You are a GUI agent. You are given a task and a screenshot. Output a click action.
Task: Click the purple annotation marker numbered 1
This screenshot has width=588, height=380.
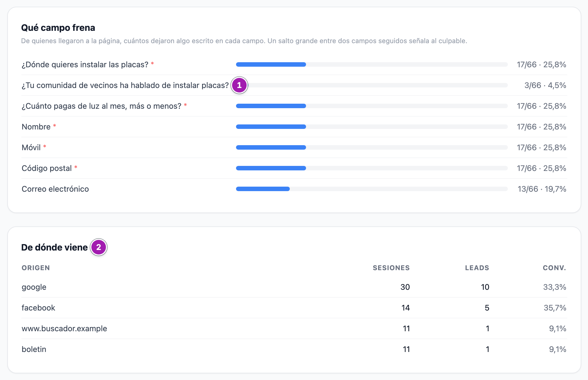(x=239, y=85)
